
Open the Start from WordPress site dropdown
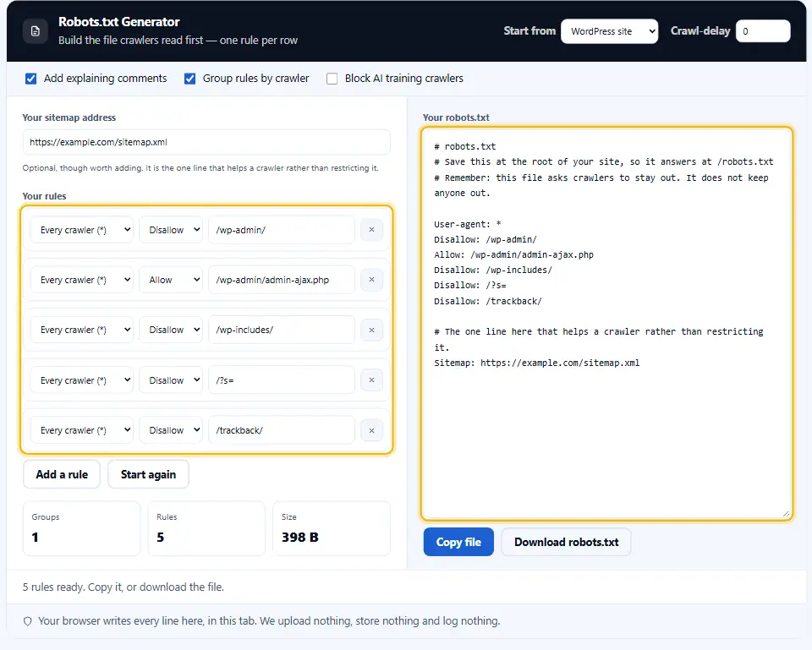click(610, 31)
